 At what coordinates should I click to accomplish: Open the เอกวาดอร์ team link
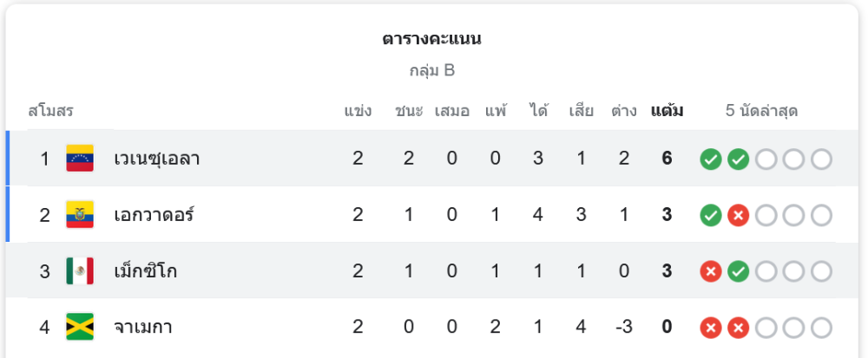tap(154, 215)
